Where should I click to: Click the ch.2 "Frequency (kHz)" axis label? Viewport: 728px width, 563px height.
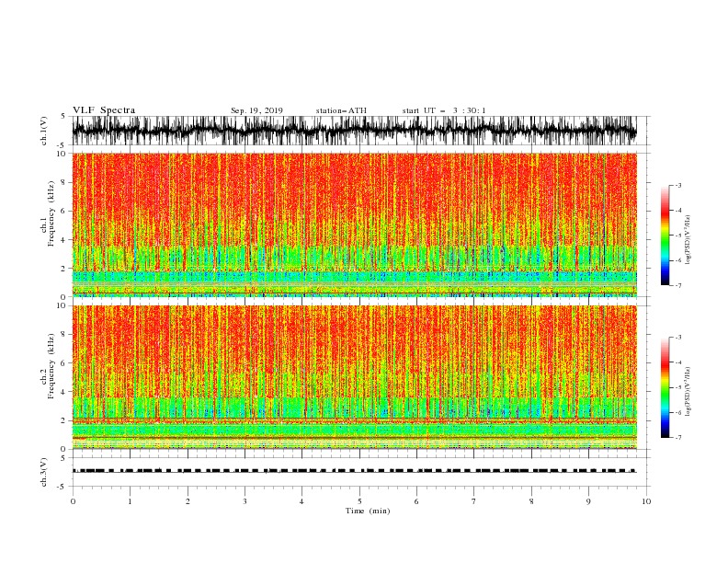[51, 365]
